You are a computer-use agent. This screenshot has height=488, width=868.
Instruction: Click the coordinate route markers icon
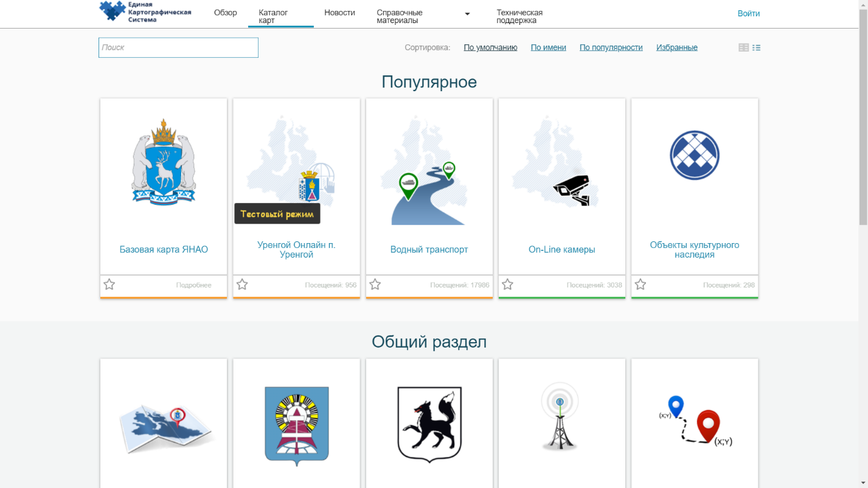pyautogui.click(x=695, y=421)
